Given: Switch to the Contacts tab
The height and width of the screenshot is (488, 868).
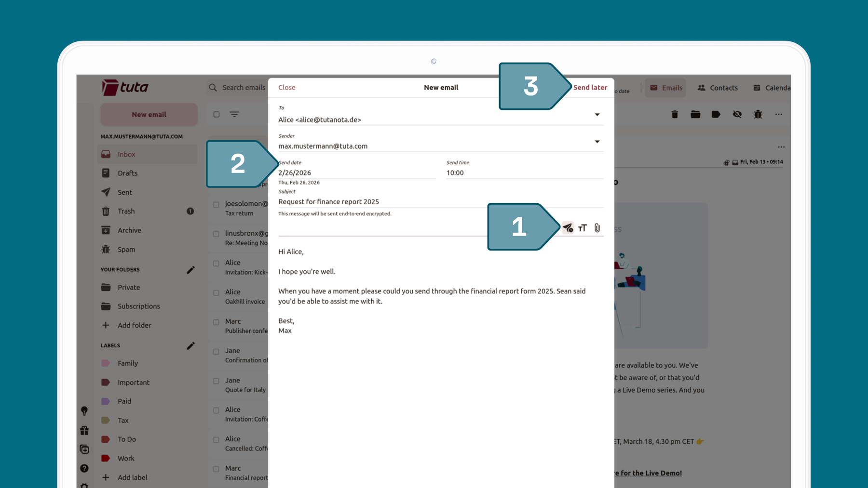Looking at the screenshot, I should click(x=718, y=88).
